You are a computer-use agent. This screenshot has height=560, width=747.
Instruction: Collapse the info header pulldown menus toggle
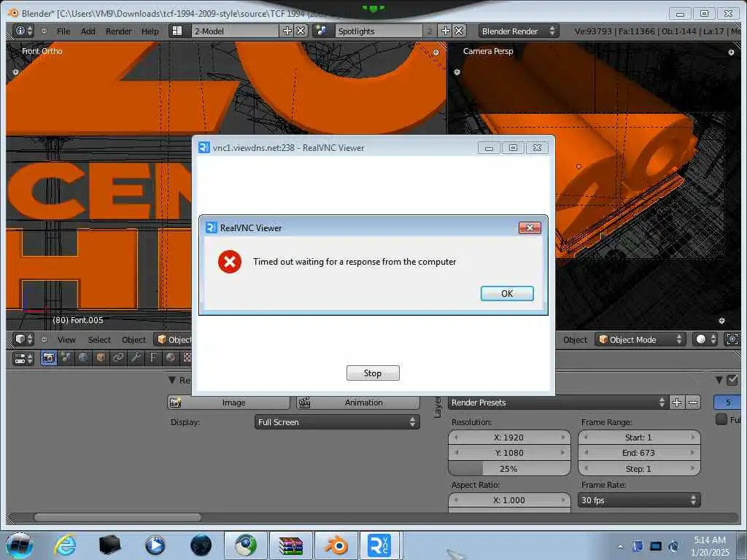point(44,31)
